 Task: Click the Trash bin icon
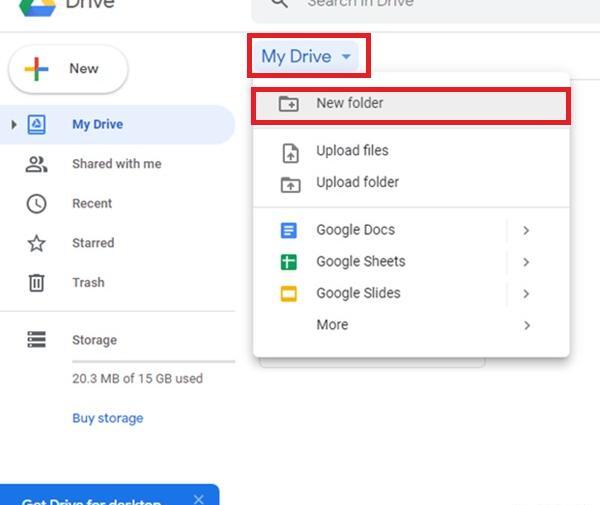[36, 283]
